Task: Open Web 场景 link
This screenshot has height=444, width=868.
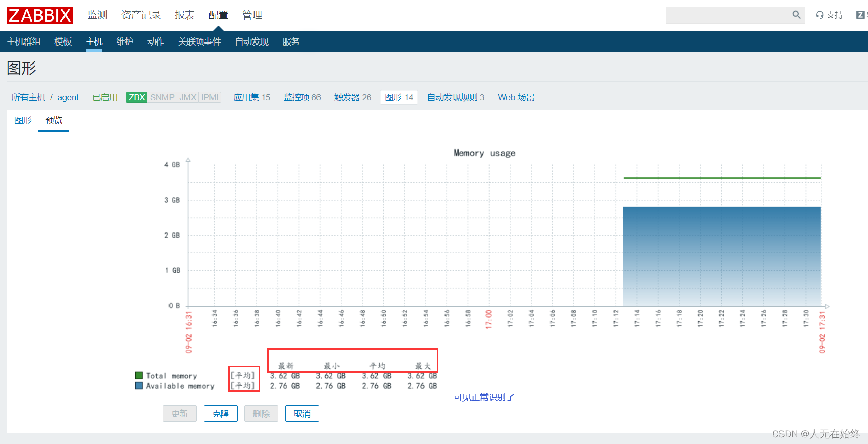Action: (x=516, y=97)
